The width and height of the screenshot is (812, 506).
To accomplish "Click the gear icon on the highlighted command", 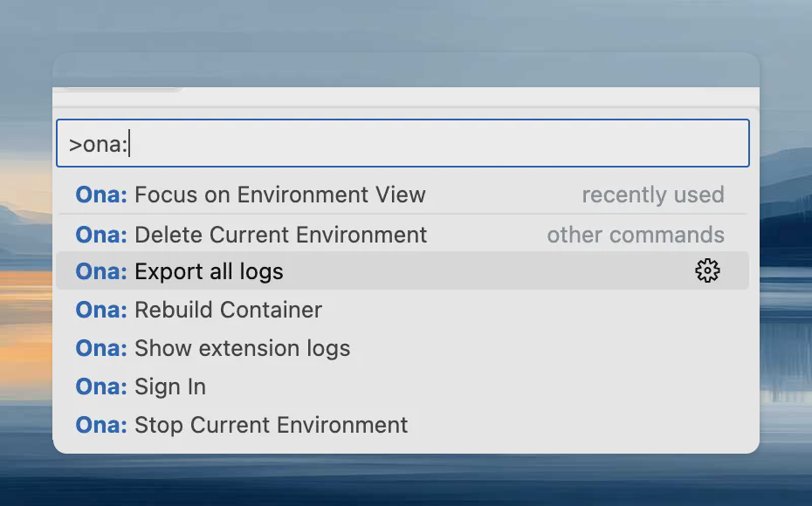I will coord(708,271).
